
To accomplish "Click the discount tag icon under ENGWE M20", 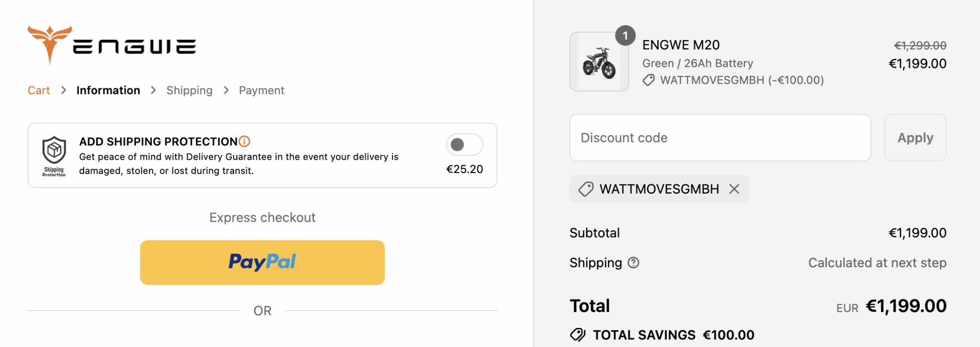I will 648,80.
